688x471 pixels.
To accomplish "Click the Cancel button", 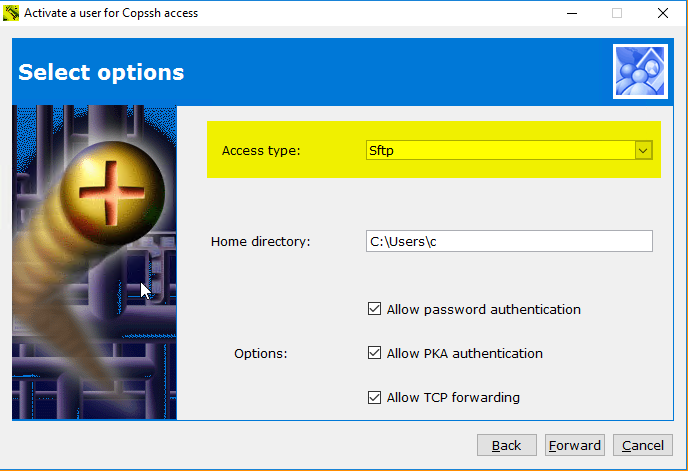I will (643, 445).
